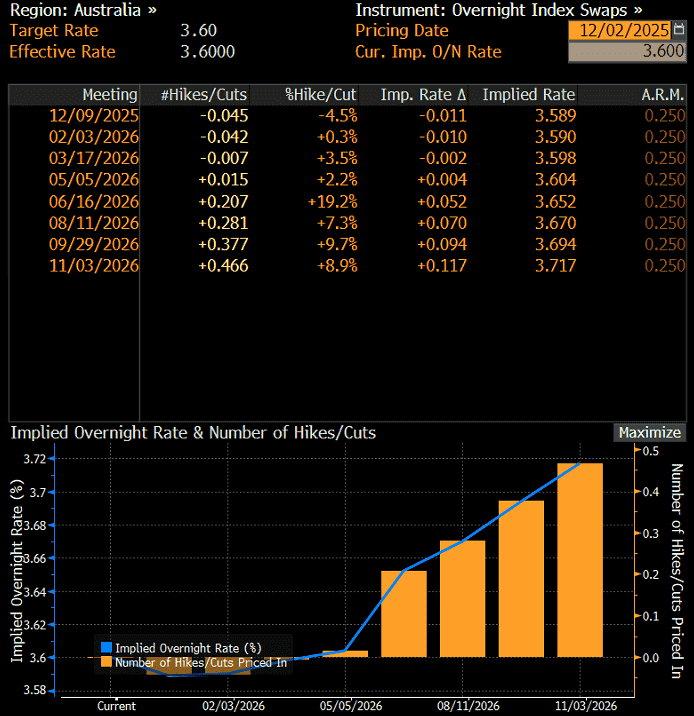Click the +19.2% hike probability value
Image resolution: width=694 pixels, height=716 pixels.
point(333,201)
